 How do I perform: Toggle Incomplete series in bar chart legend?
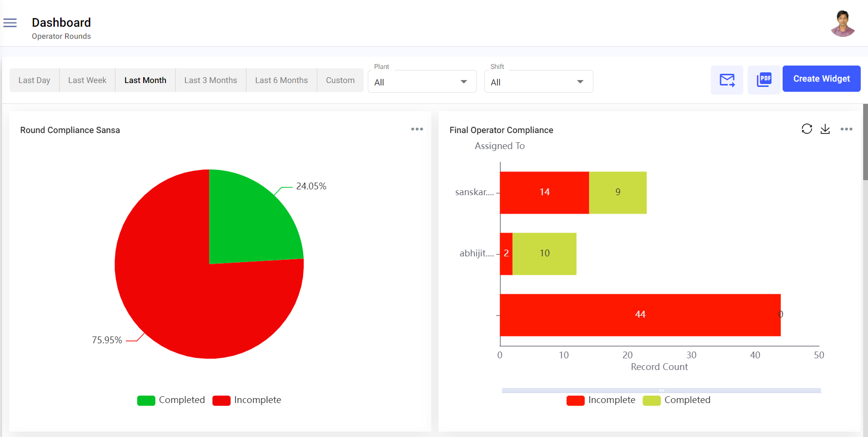pyautogui.click(x=601, y=400)
